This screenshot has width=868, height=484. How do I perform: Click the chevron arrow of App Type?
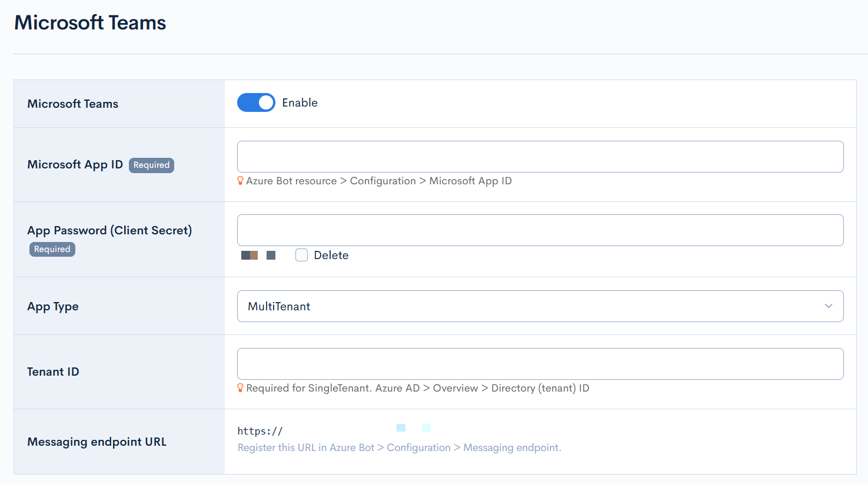tap(829, 306)
